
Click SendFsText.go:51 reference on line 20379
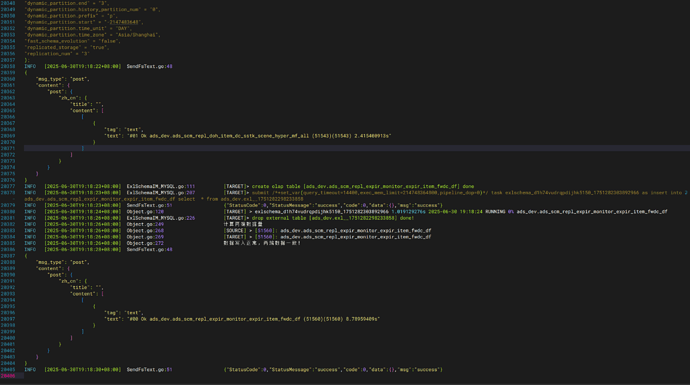click(149, 205)
